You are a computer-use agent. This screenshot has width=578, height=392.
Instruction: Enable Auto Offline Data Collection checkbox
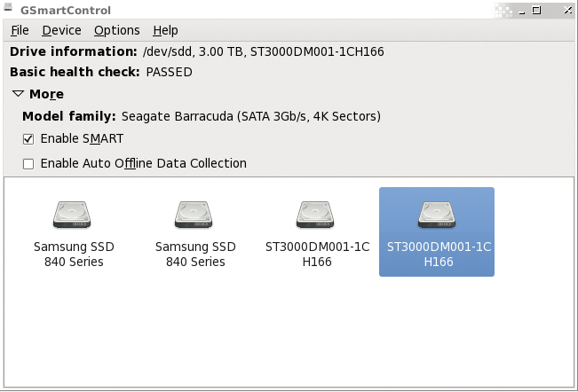[28, 164]
